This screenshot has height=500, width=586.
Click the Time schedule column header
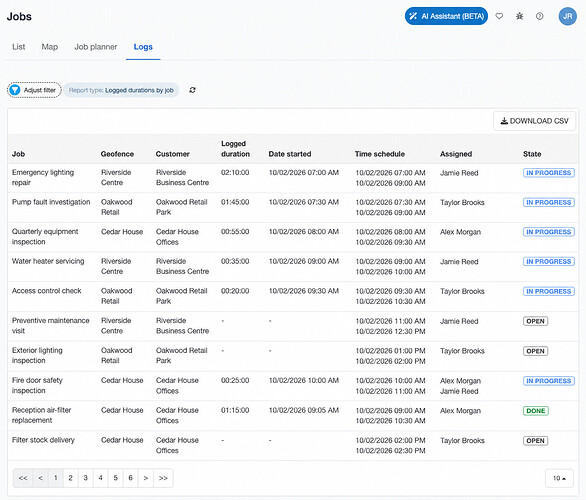[x=380, y=154]
